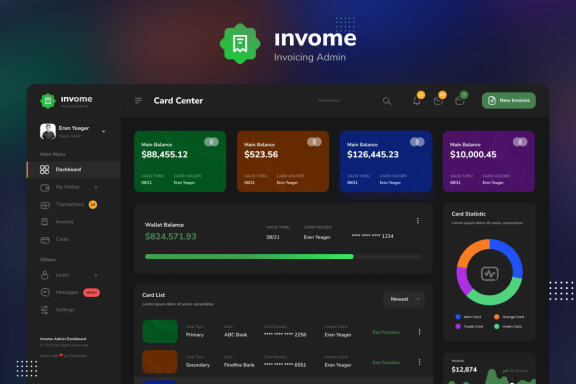Click the search magnifier icon
Screen dimensions: 576x384
tap(387, 101)
